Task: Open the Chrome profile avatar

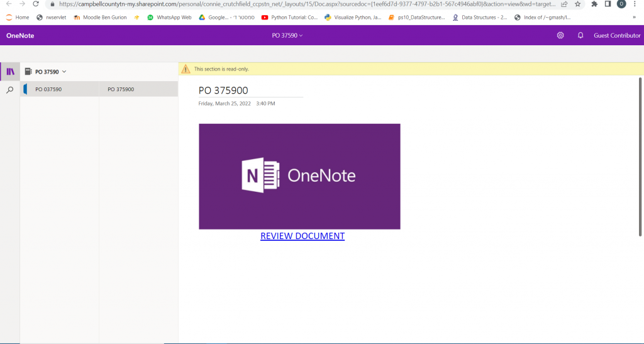Action: coord(621,4)
